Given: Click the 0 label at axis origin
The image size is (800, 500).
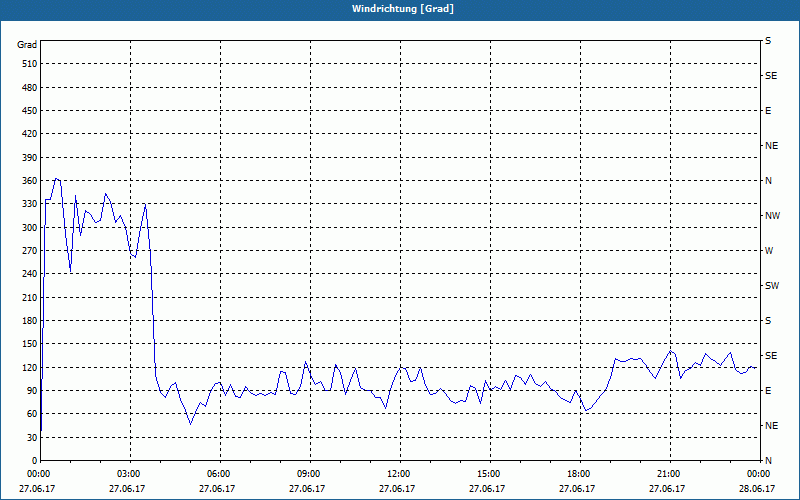Looking at the screenshot, I should click(x=35, y=461).
